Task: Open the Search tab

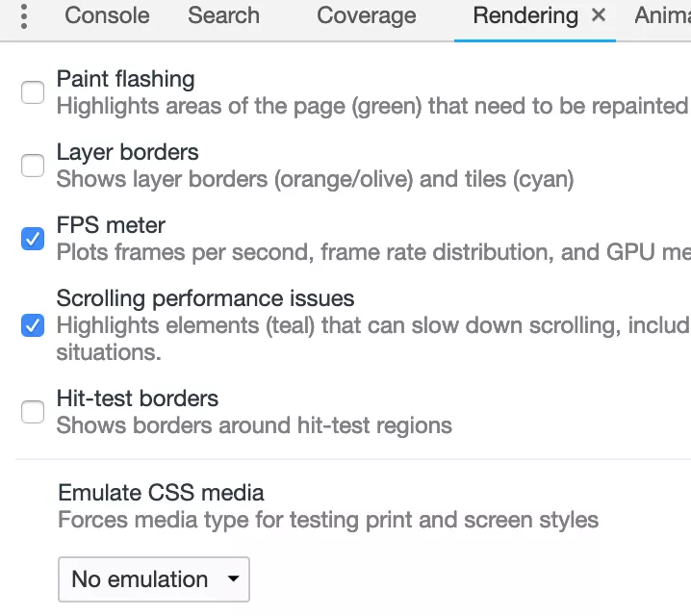Action: tap(223, 15)
